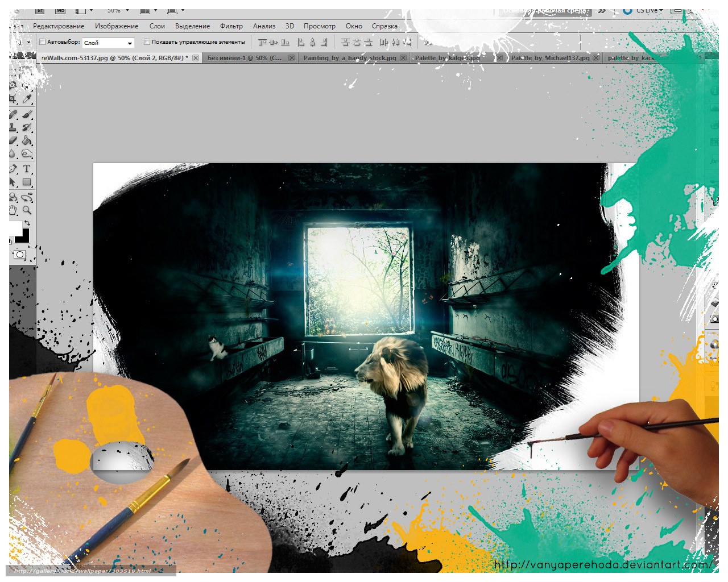Viewport: 728px width, 582px height.
Task: Close the Palette_by_Michael137.jpg tab
Action: click(x=596, y=58)
